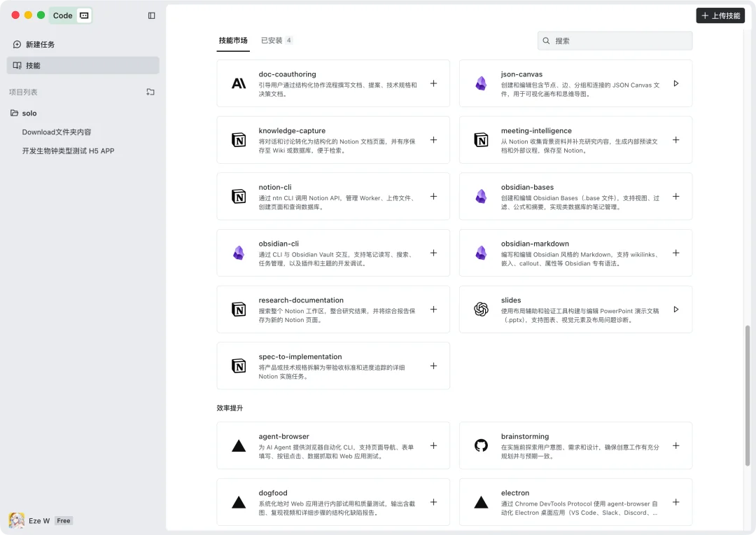Click the GitHub icon on brainstorming card
Image resolution: width=756 pixels, height=535 pixels.
(x=481, y=445)
